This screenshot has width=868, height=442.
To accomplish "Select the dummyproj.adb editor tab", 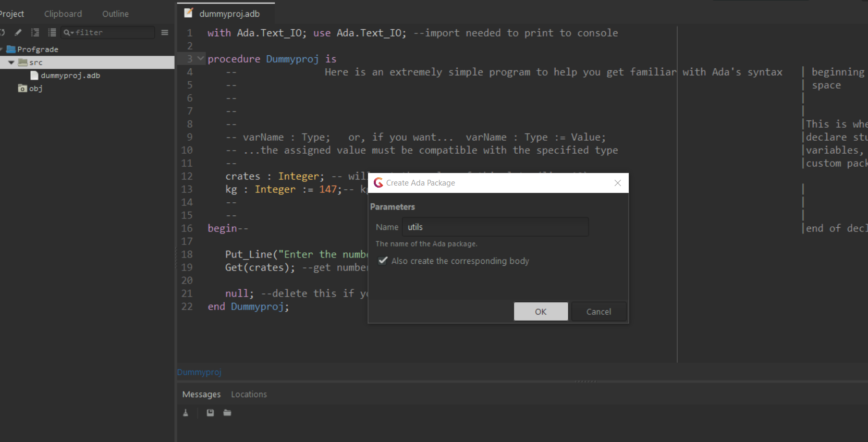I will click(x=226, y=14).
